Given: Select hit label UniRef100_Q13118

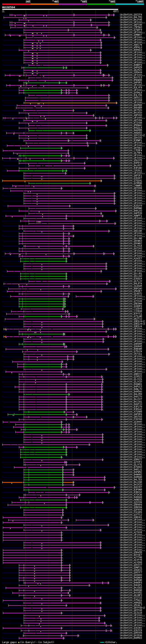Looking at the screenshot, I should coord(131,613).
